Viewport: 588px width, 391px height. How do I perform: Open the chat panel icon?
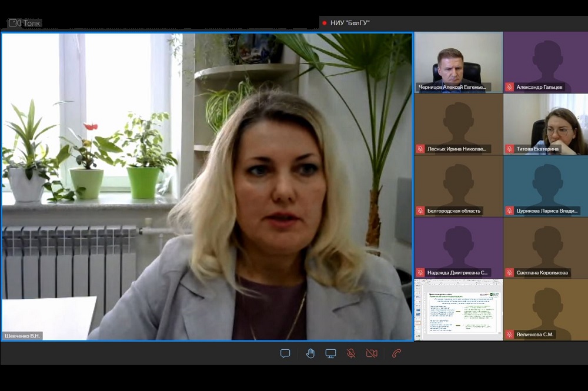(285, 353)
